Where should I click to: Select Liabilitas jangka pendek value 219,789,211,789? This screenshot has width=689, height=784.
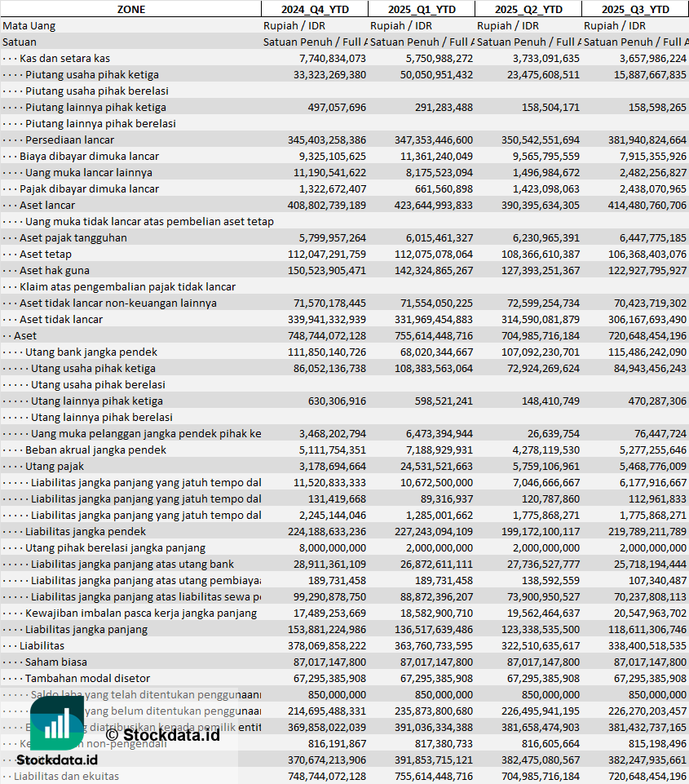[x=647, y=531]
